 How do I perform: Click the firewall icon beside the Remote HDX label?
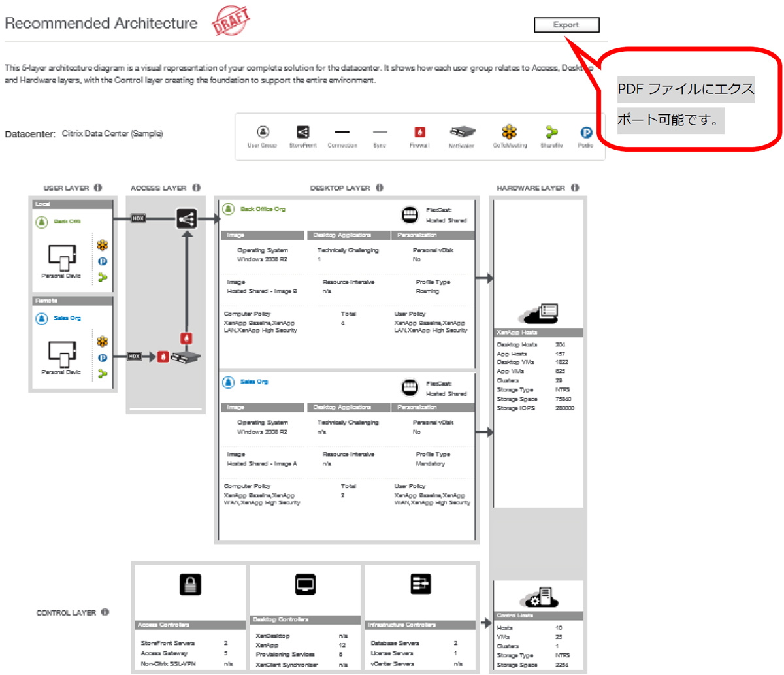tap(163, 357)
